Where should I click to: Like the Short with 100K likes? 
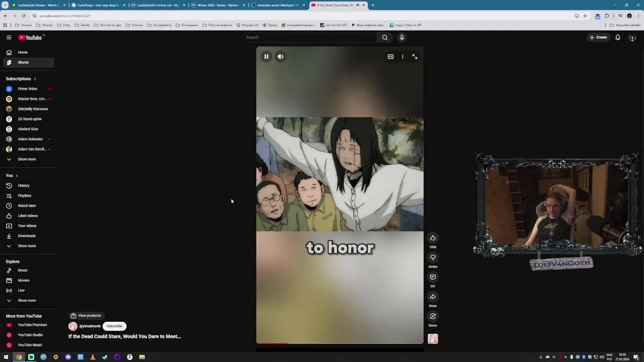coord(433,238)
